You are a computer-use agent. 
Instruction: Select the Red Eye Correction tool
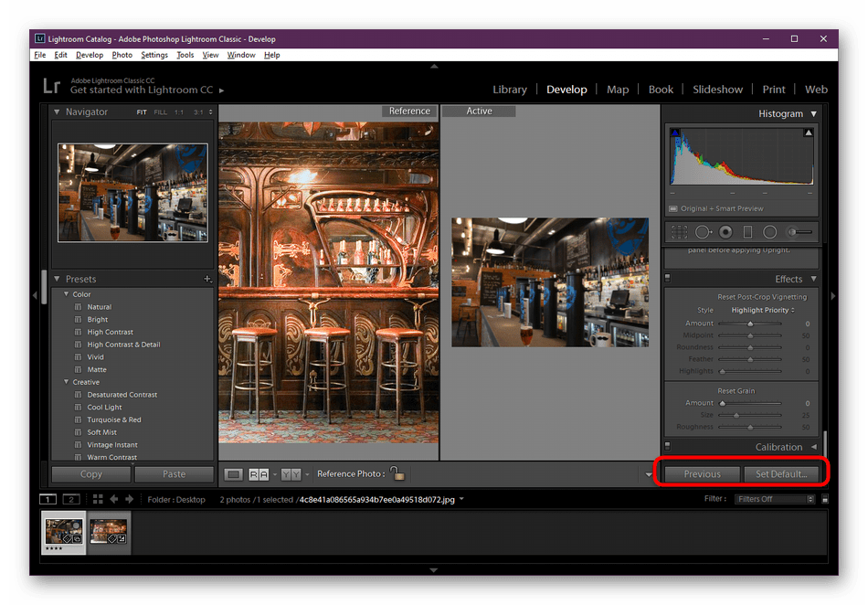point(725,232)
